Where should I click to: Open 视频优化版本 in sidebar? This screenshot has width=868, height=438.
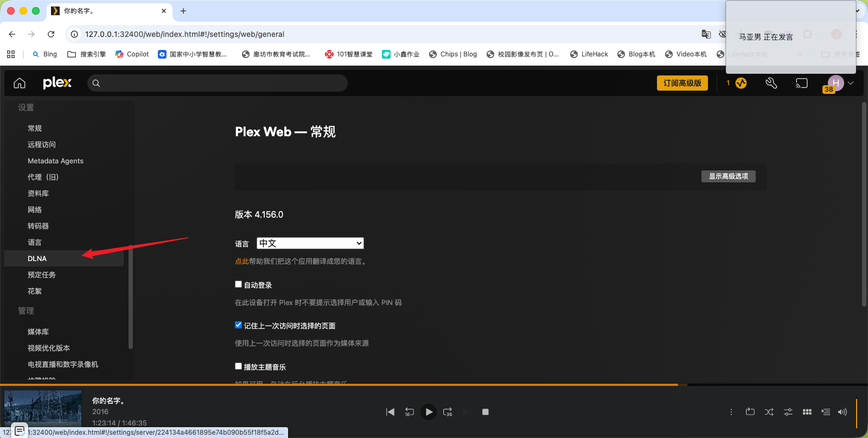tap(49, 348)
